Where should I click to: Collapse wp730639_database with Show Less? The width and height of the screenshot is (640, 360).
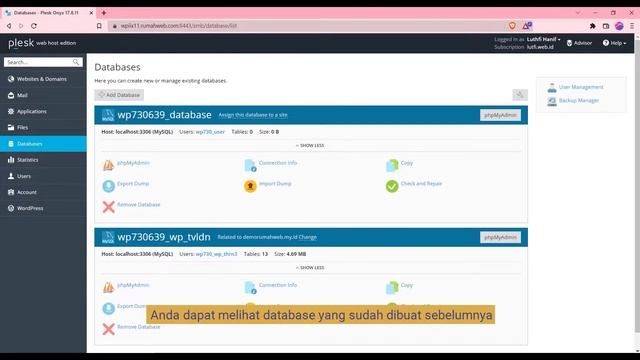click(310, 145)
